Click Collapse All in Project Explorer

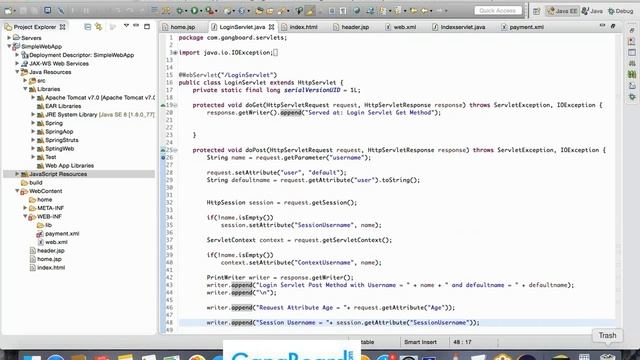coord(87,27)
